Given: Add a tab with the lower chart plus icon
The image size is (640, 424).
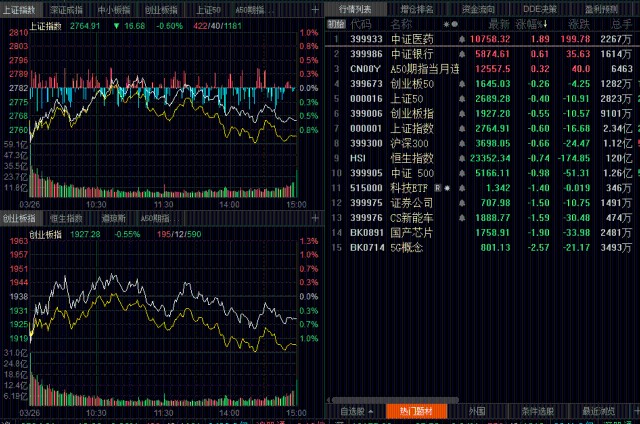Looking at the screenshot, I should (315, 217).
